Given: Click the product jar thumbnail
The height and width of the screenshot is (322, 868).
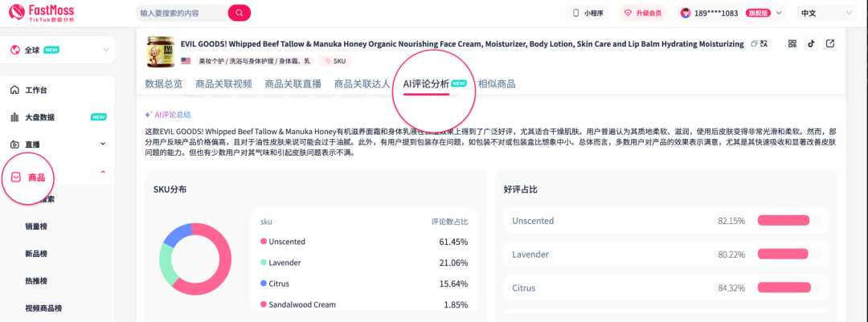Looking at the screenshot, I should [161, 51].
